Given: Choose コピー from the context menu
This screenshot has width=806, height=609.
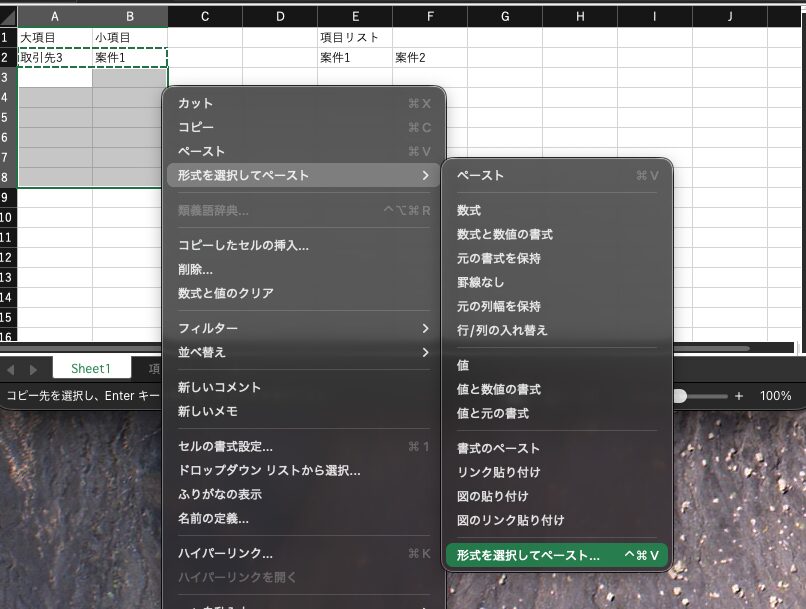Looking at the screenshot, I should [x=196, y=128].
